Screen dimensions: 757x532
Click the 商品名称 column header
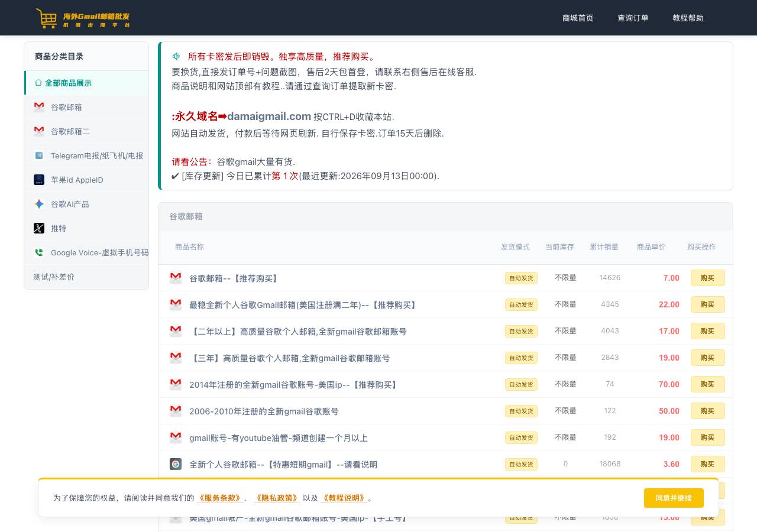point(189,246)
